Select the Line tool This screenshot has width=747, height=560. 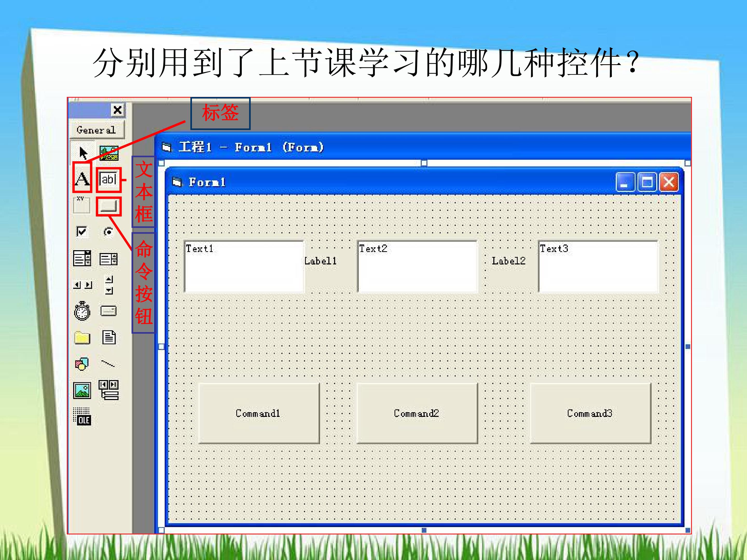pos(108,363)
